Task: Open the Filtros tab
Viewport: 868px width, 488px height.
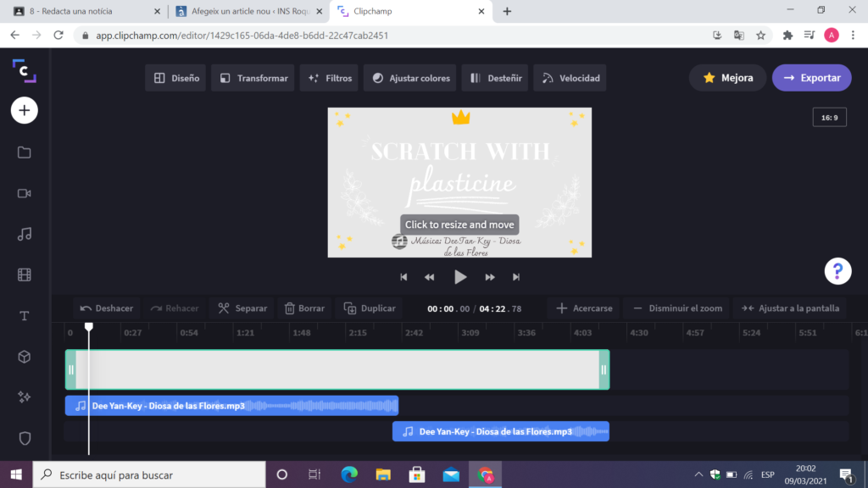Action: [331, 78]
